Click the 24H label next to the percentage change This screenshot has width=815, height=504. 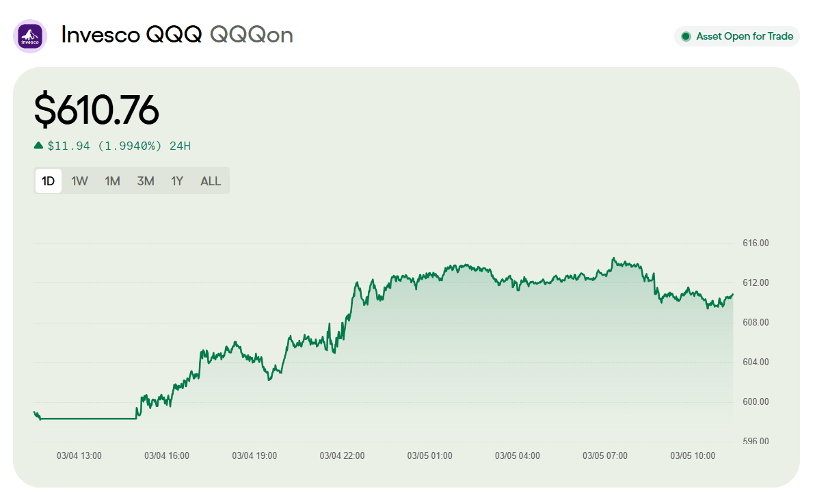tap(182, 146)
